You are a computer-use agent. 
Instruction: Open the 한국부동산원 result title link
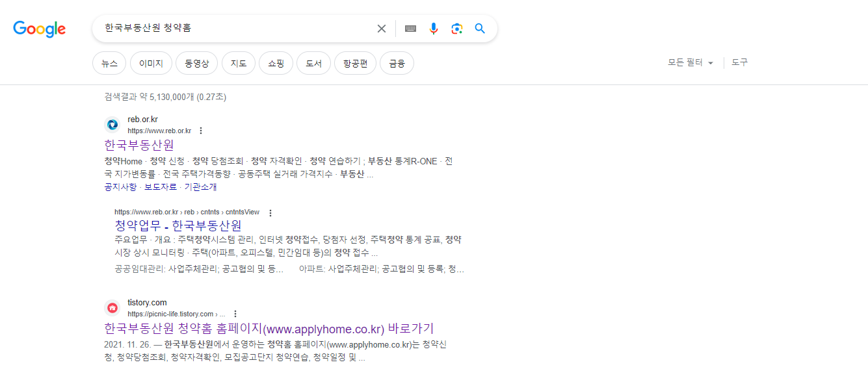(x=139, y=145)
